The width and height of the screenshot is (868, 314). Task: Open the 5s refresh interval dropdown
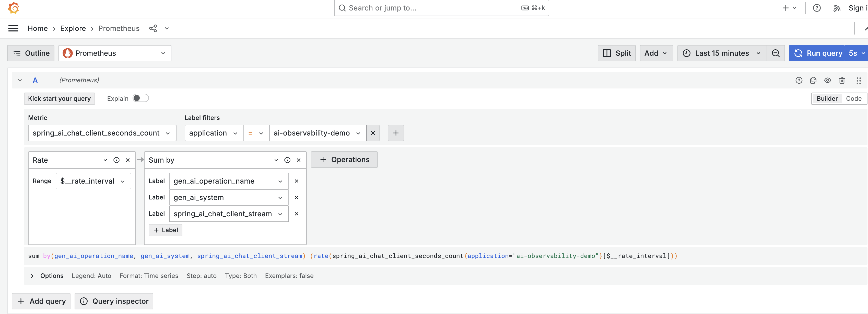click(856, 53)
